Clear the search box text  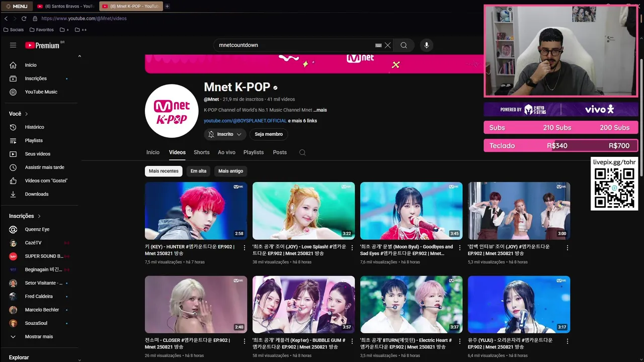tap(388, 45)
